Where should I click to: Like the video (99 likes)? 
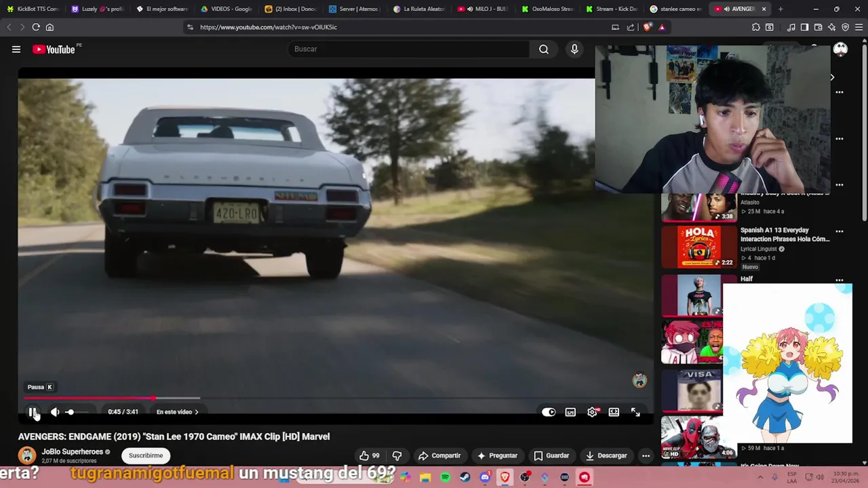[x=370, y=455]
